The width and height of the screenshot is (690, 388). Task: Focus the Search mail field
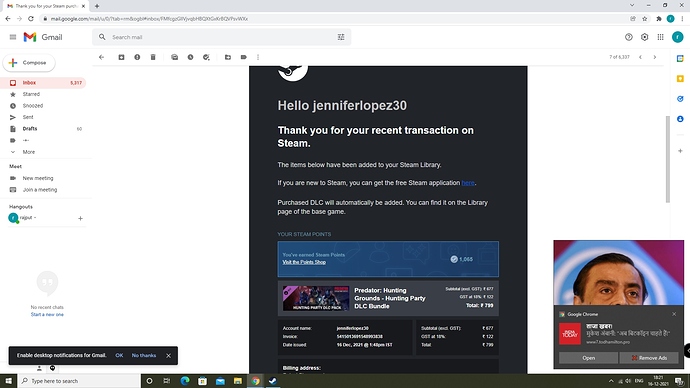(x=220, y=37)
